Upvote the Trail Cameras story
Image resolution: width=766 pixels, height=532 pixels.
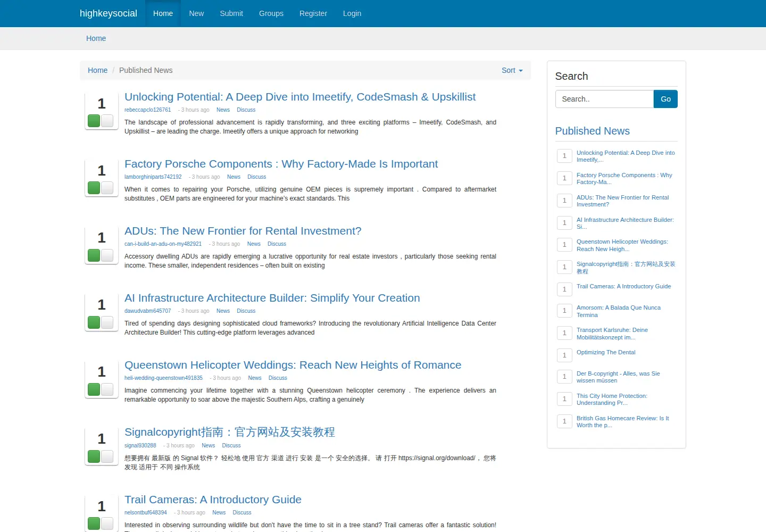click(94, 523)
